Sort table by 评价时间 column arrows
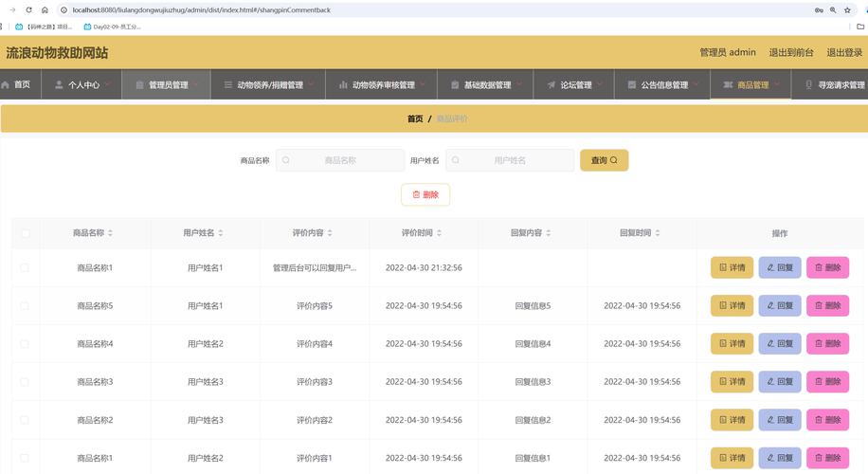 coord(439,233)
